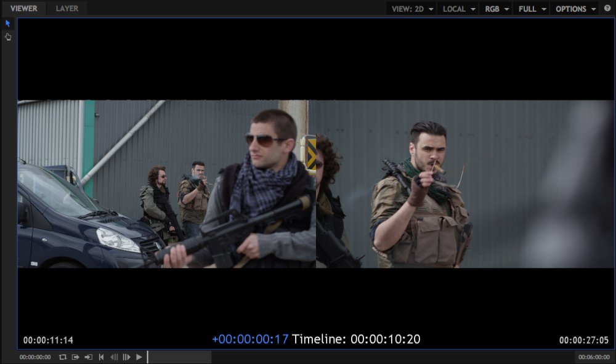Open the View: 2D dropdown
Viewport: 616px width, 364px height.
412,9
